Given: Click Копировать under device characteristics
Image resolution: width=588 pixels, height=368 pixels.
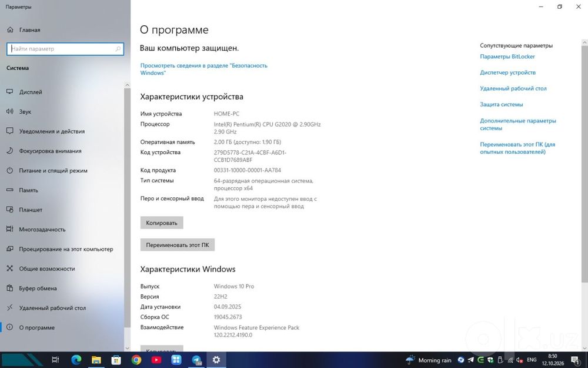Looking at the screenshot, I should pos(162,223).
